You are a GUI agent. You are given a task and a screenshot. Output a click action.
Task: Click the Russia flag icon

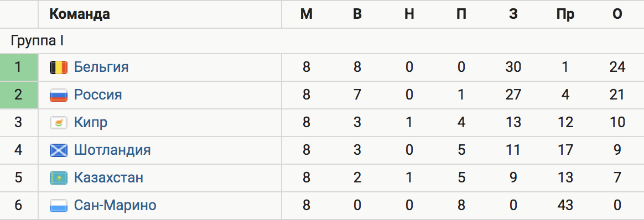[58, 95]
